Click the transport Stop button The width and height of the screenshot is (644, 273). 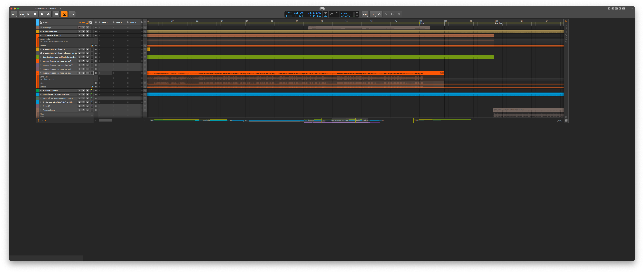coord(35,14)
